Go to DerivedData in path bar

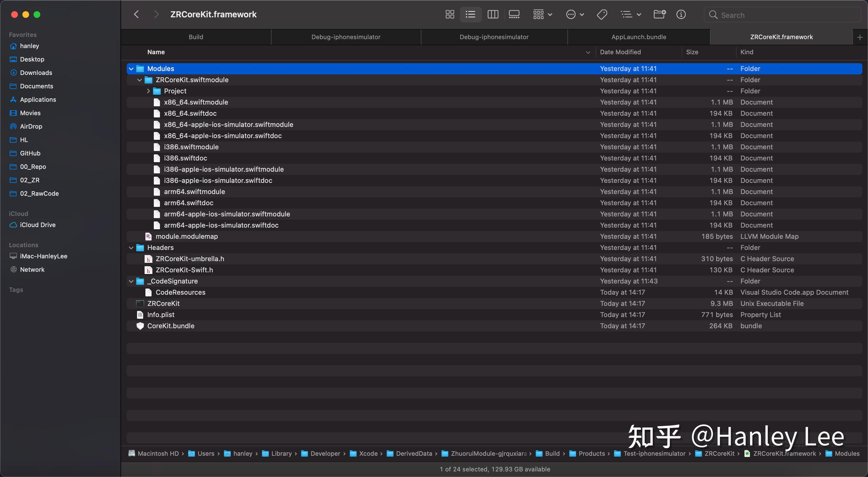[414, 454]
